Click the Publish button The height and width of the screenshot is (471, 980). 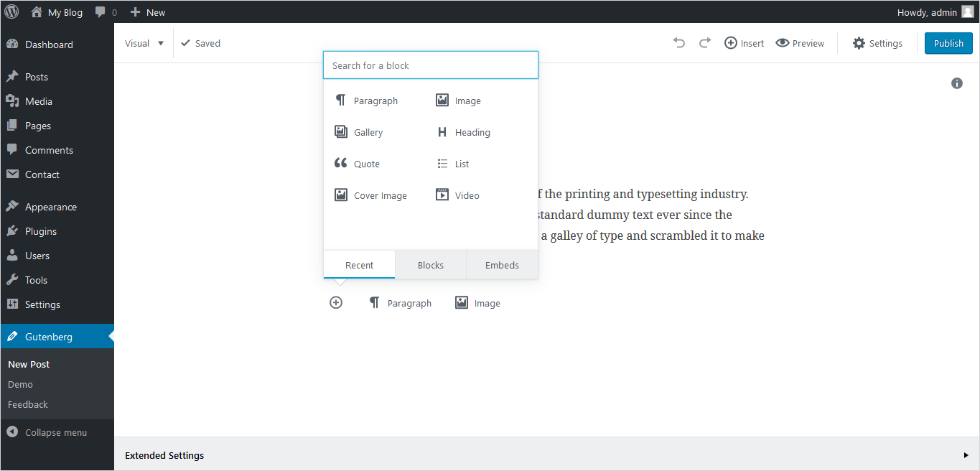click(x=948, y=43)
